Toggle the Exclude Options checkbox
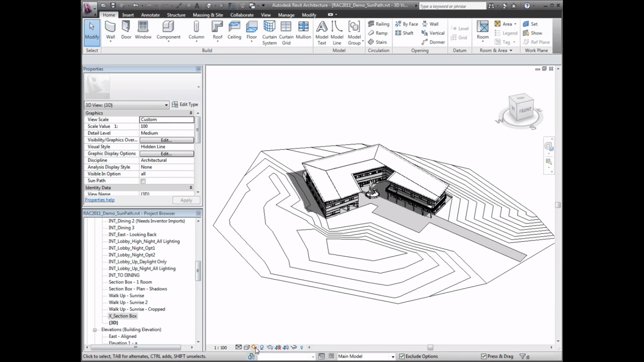Screen dimensions: 644x362 402,356
